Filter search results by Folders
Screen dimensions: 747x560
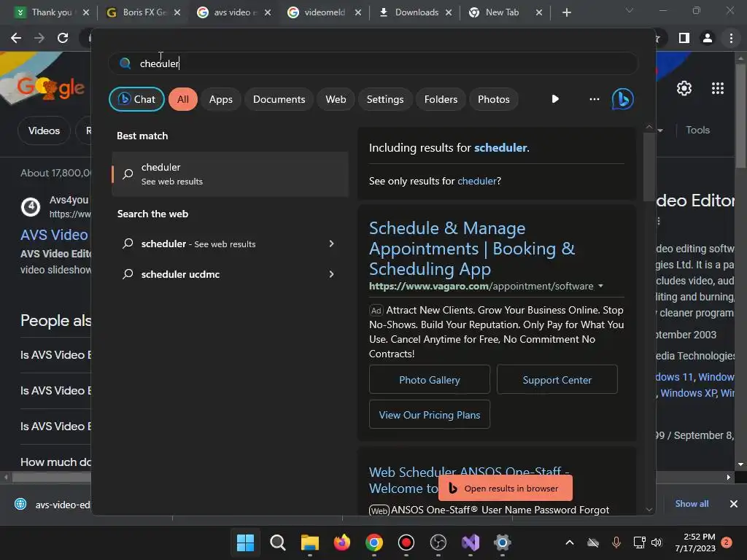tap(441, 99)
